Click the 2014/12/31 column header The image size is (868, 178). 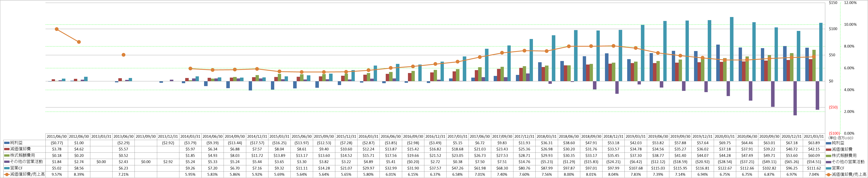pos(257,137)
